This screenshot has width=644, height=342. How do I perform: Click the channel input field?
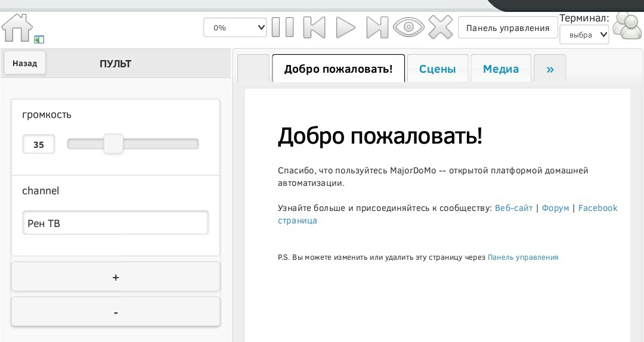tap(115, 223)
